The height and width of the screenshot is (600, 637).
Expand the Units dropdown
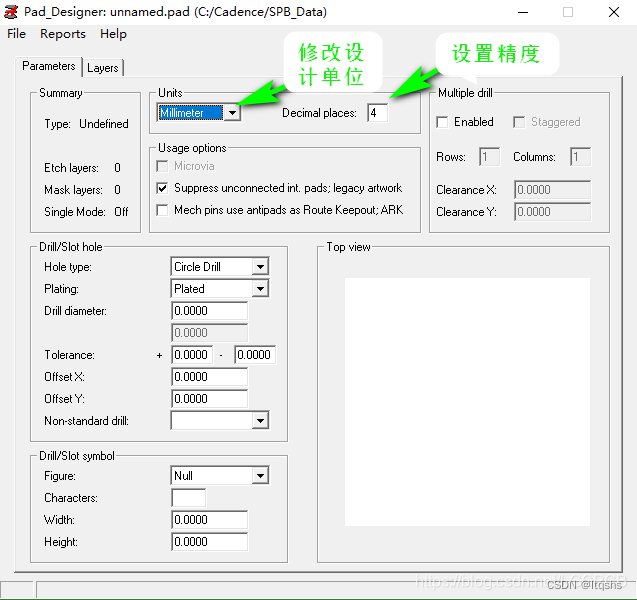pos(232,113)
